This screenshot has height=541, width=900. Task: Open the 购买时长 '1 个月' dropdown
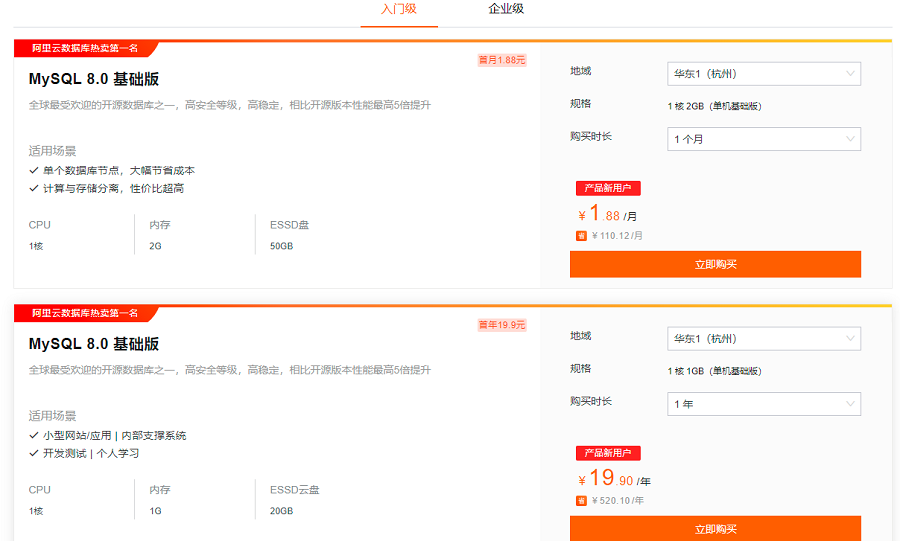[764, 139]
